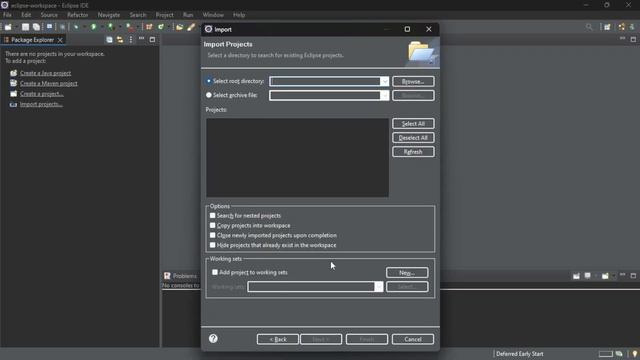
Task: Click the 'Import projects...' link
Action: click(41, 104)
